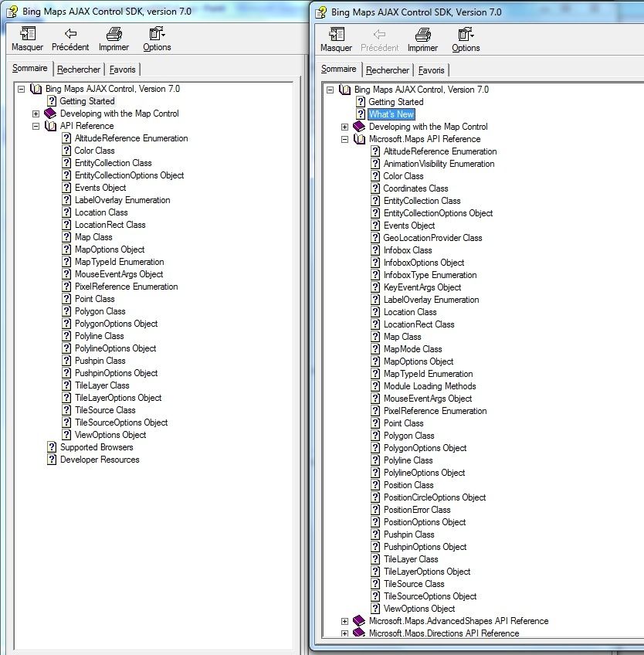Image resolution: width=644 pixels, height=655 pixels.
Task: Switch to Rechercher tab in left window
Action: coord(79,70)
